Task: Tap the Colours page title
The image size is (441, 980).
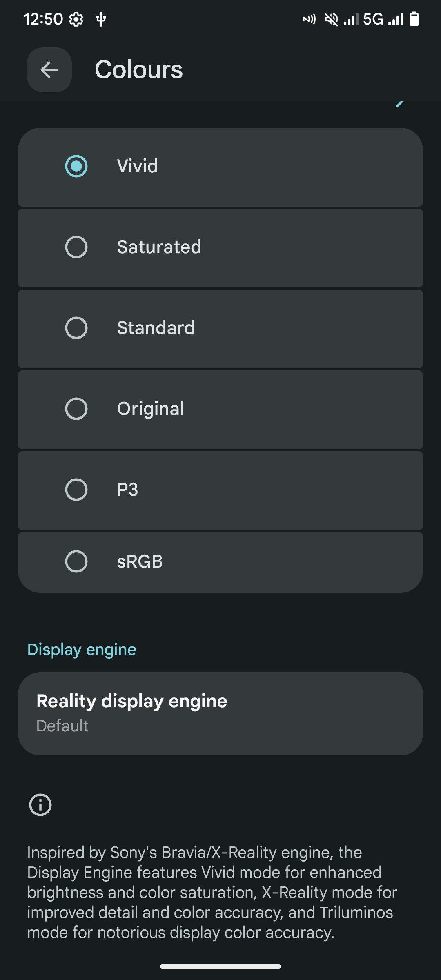Action: coord(139,69)
